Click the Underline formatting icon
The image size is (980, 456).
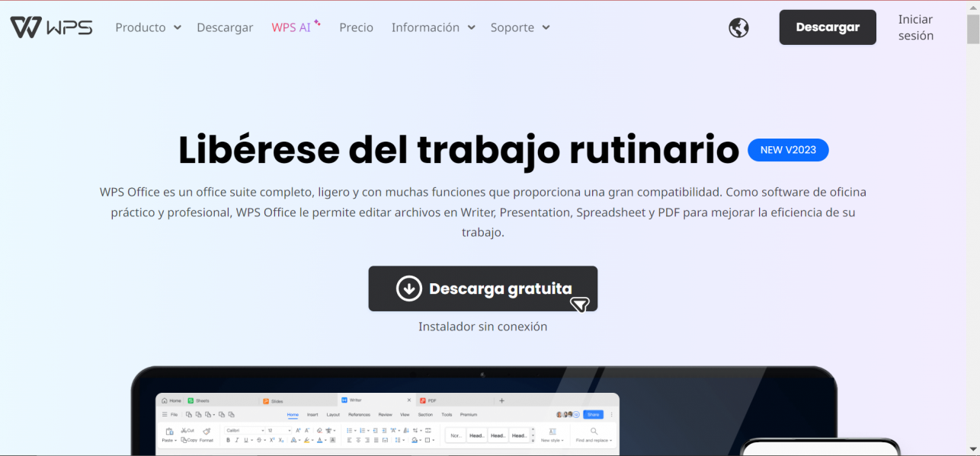[x=245, y=439]
